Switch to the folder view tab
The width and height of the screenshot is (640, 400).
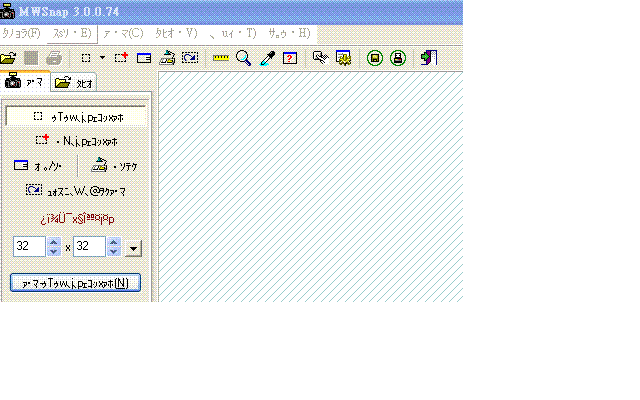[74, 83]
